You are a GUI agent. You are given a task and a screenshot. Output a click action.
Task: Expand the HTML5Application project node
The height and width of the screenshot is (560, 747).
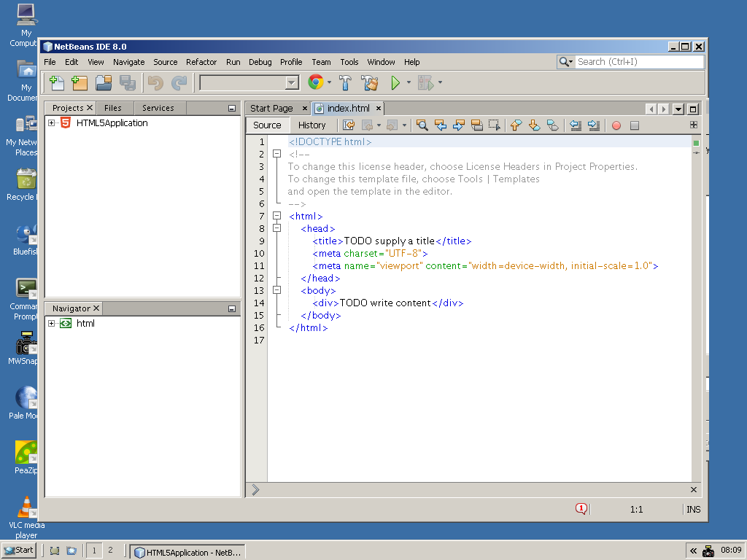[x=52, y=123]
